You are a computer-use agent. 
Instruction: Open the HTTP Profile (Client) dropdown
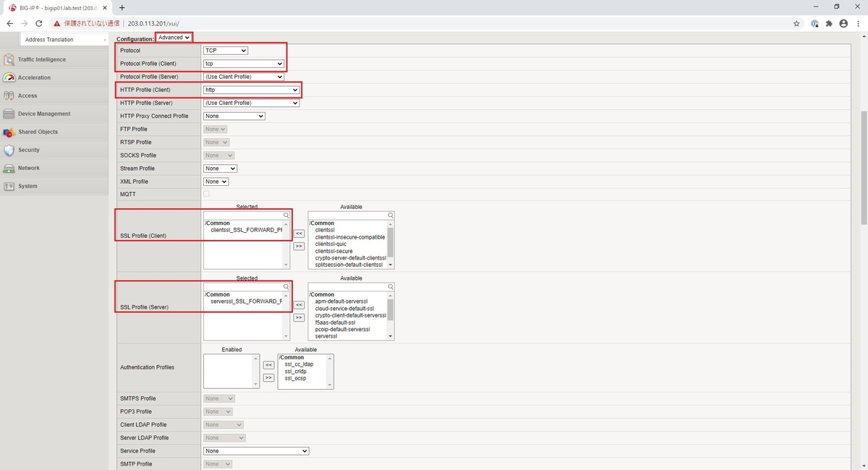click(x=251, y=89)
